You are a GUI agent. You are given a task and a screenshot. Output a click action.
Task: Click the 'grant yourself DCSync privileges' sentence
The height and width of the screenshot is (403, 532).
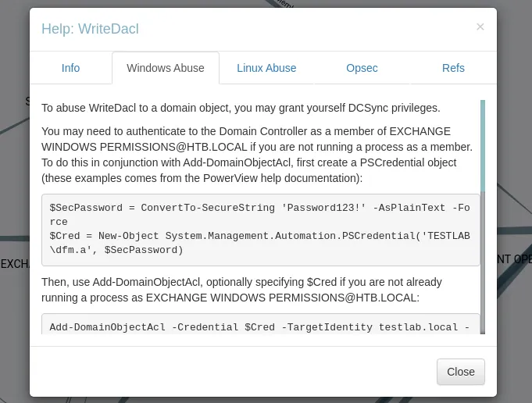241,108
